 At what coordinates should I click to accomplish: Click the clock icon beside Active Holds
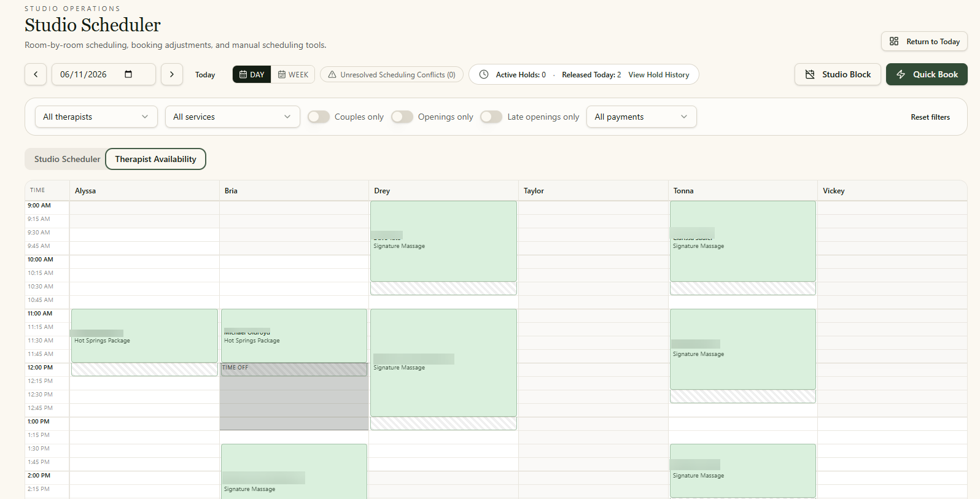pyautogui.click(x=484, y=74)
